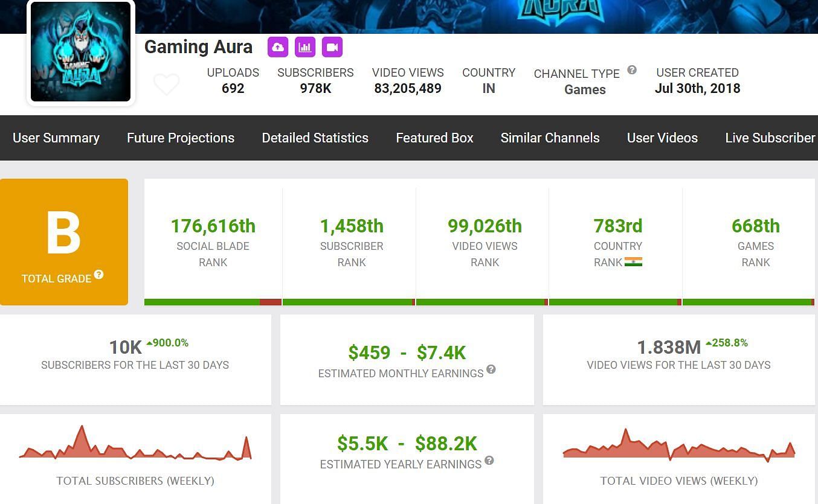Click the purple cloud upload icon
Image resolution: width=818 pixels, height=504 pixels.
pyautogui.click(x=278, y=47)
